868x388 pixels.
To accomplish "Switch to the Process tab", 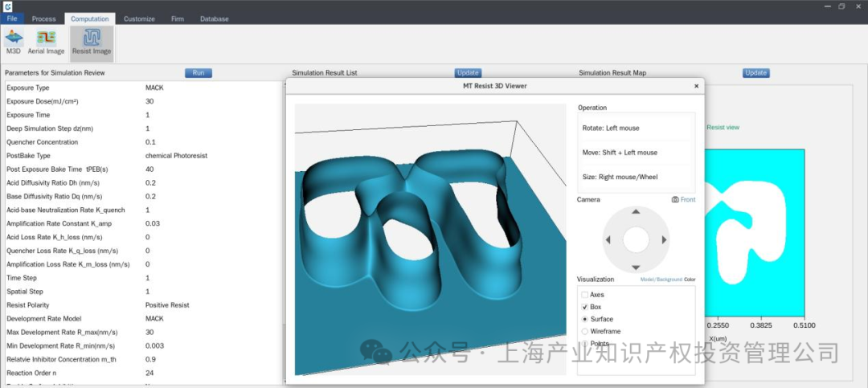I will coord(43,18).
